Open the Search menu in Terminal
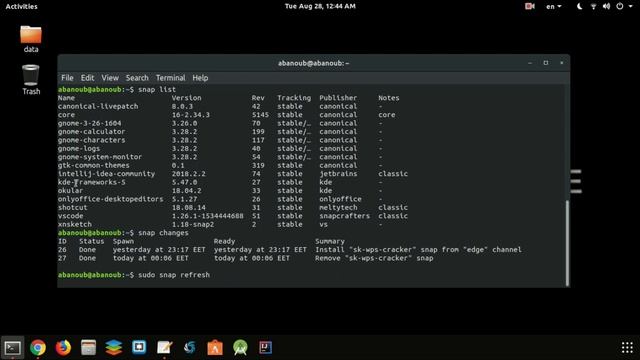 pyautogui.click(x=137, y=78)
